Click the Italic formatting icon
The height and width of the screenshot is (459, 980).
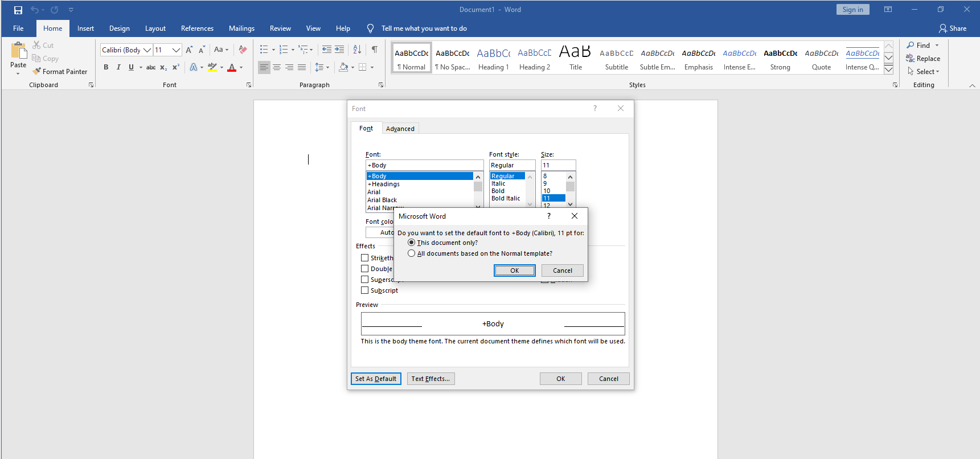click(118, 67)
